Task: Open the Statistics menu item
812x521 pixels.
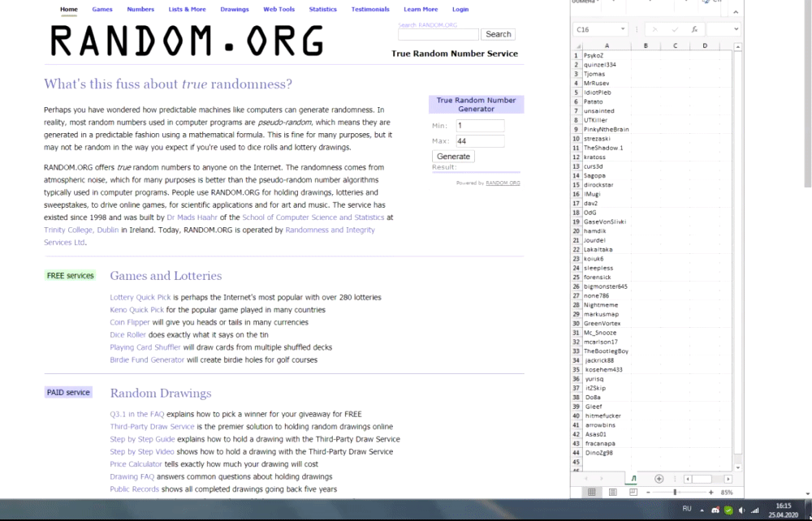Action: click(322, 9)
